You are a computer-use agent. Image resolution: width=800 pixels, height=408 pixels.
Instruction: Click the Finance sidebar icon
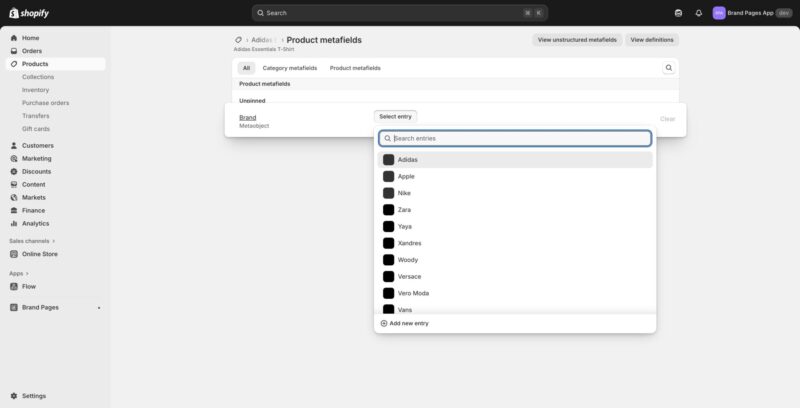[x=14, y=210]
